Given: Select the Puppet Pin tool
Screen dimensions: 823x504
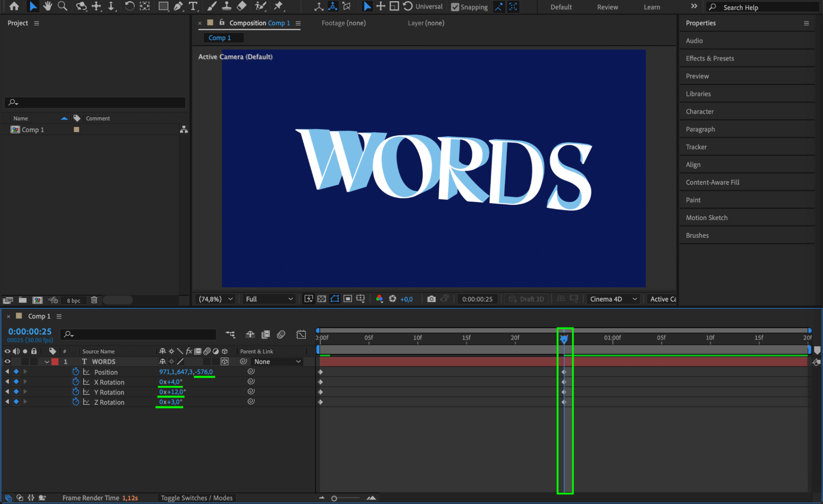Looking at the screenshot, I should tap(278, 6).
